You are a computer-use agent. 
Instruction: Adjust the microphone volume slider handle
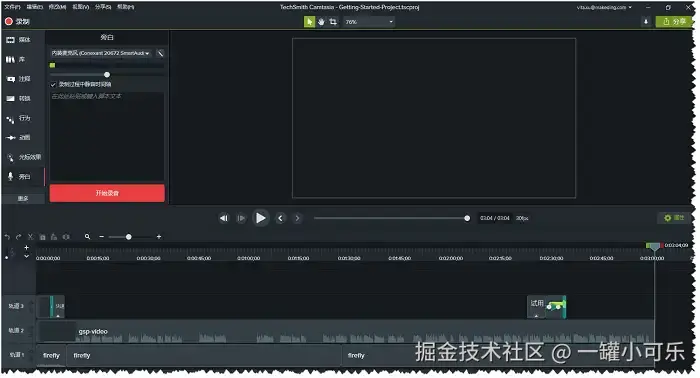click(107, 75)
